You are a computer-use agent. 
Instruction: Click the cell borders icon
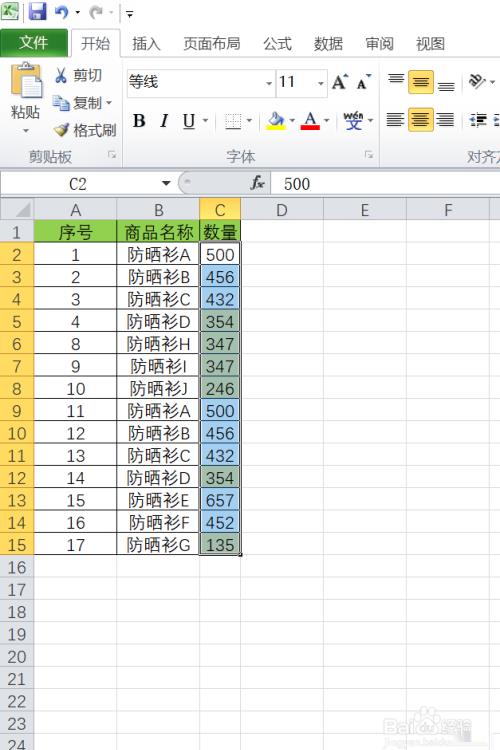[x=233, y=121]
